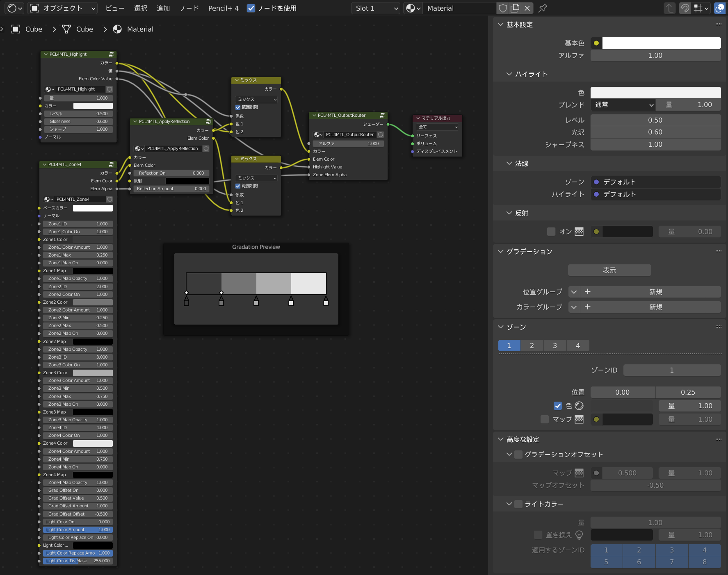Open オブジェクト shader type dropdown
728x575 pixels.
click(x=62, y=8)
